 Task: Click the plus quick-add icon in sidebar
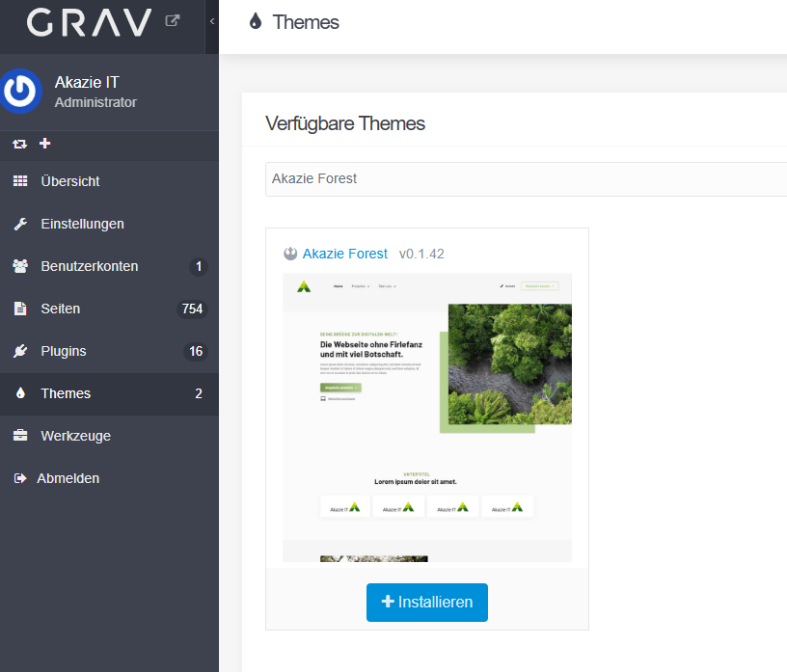[44, 143]
